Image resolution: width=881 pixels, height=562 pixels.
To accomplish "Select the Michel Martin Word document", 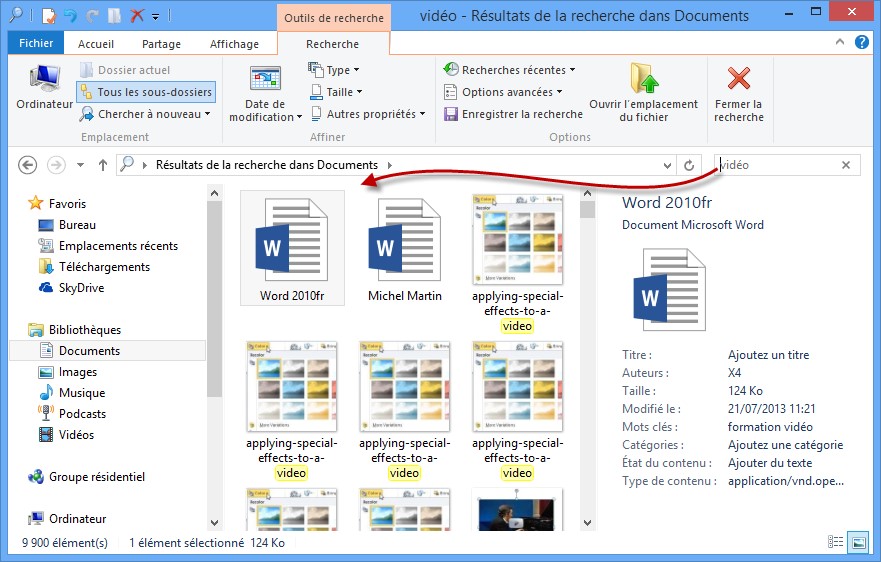I will (x=404, y=250).
